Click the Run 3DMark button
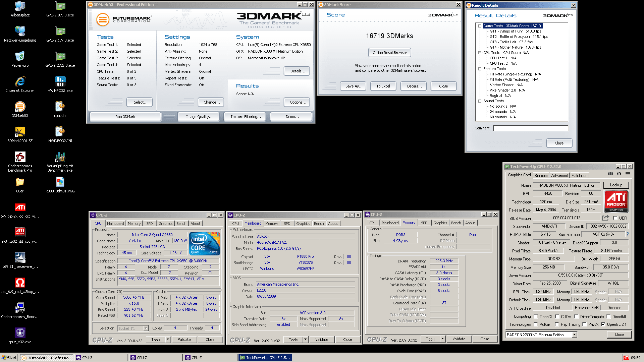Image resolution: width=644 pixels, height=362 pixels. (x=125, y=117)
